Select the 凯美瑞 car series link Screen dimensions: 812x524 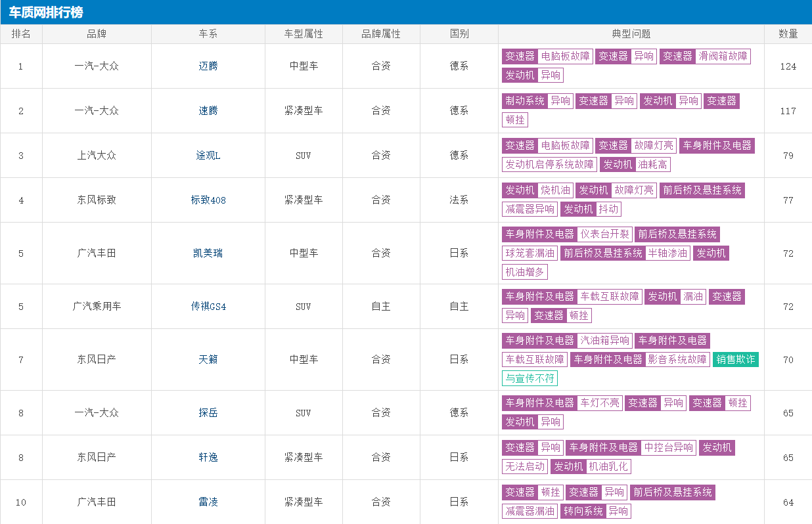click(x=208, y=253)
